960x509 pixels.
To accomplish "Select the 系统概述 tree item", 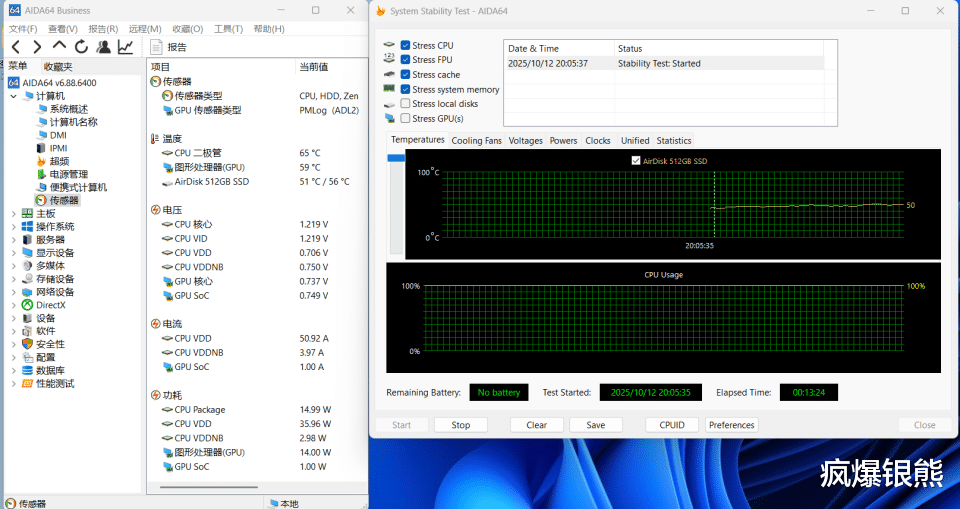I will point(69,109).
